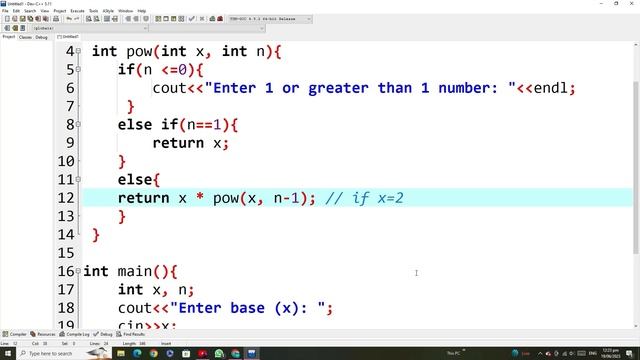Click the Profile analysis chart icon

212,19
